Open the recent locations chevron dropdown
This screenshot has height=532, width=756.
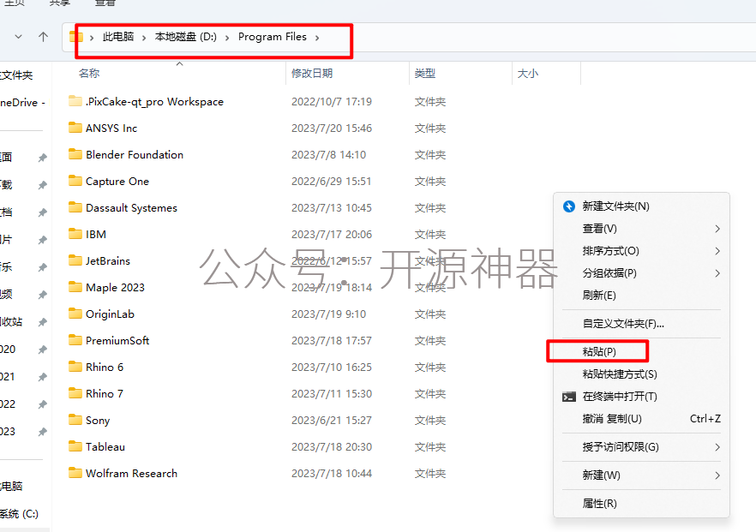(18, 37)
